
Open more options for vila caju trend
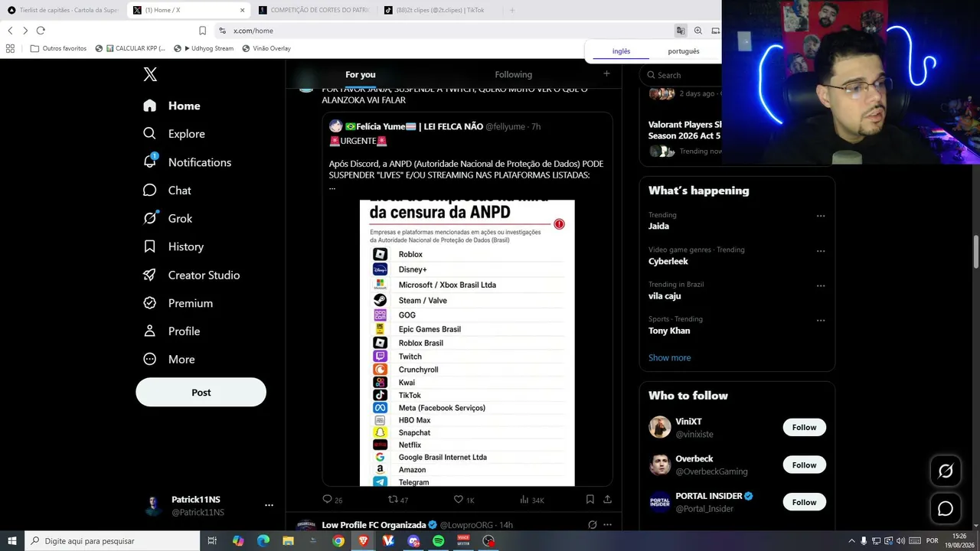pos(821,285)
